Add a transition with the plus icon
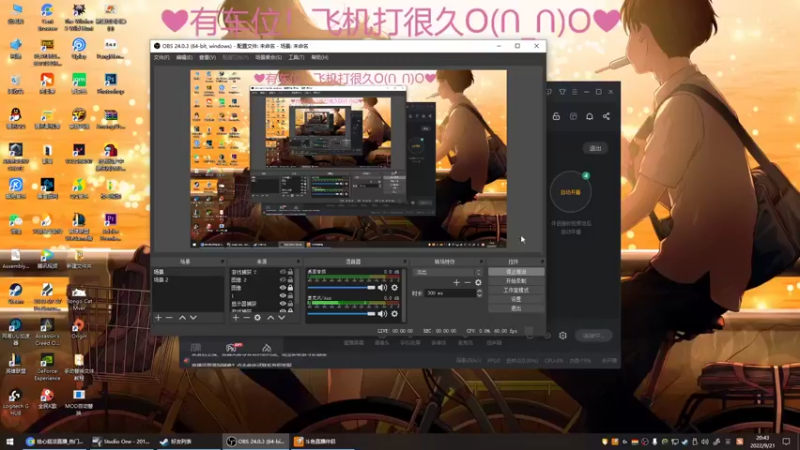The image size is (800, 450). pos(456,282)
